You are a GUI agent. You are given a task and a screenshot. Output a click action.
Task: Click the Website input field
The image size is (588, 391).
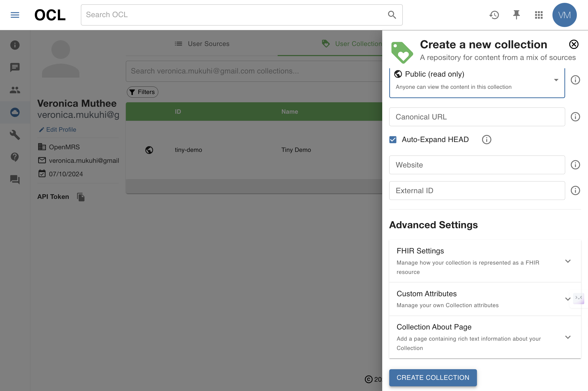(x=477, y=165)
